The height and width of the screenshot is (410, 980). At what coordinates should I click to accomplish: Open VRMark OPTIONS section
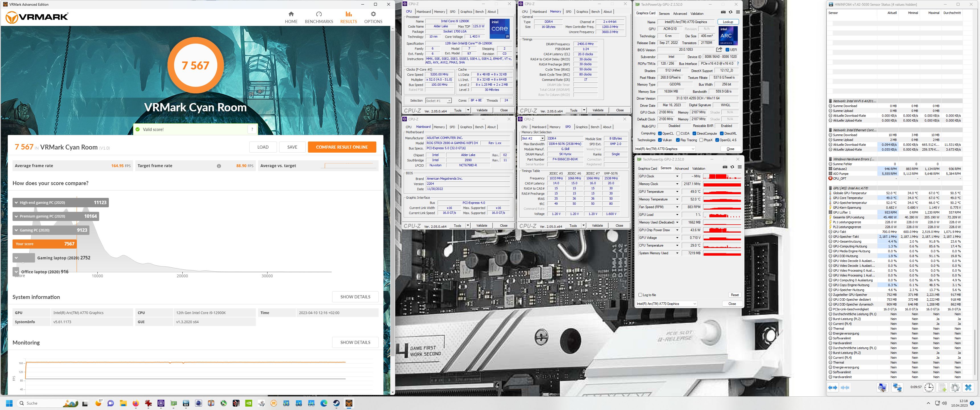click(x=373, y=17)
